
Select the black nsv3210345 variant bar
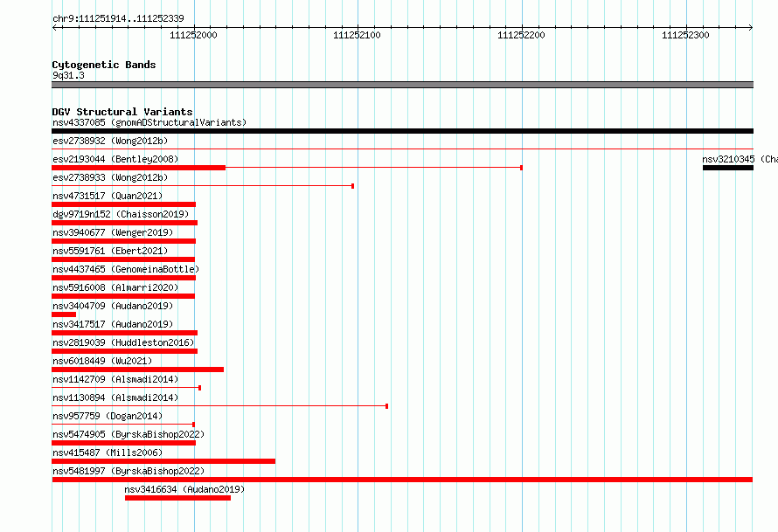pyautogui.click(x=728, y=168)
